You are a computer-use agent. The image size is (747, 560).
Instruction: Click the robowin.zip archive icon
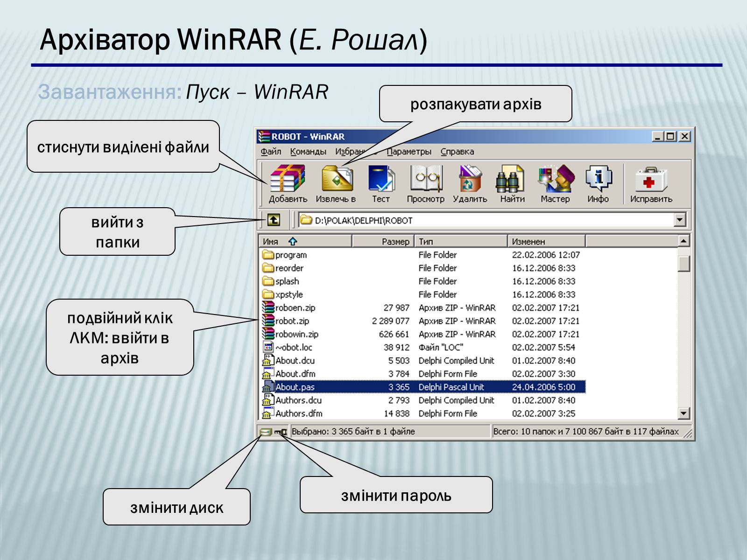268,334
